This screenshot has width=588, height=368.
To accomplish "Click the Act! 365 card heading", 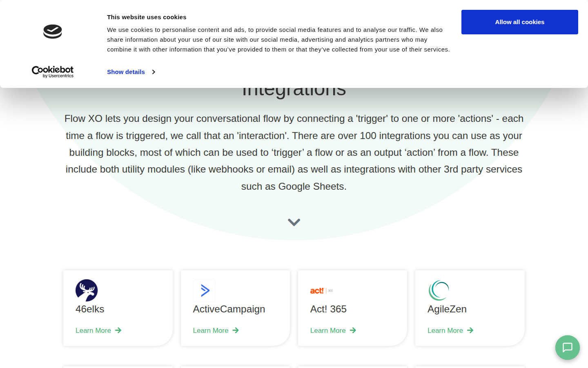I will click(328, 309).
